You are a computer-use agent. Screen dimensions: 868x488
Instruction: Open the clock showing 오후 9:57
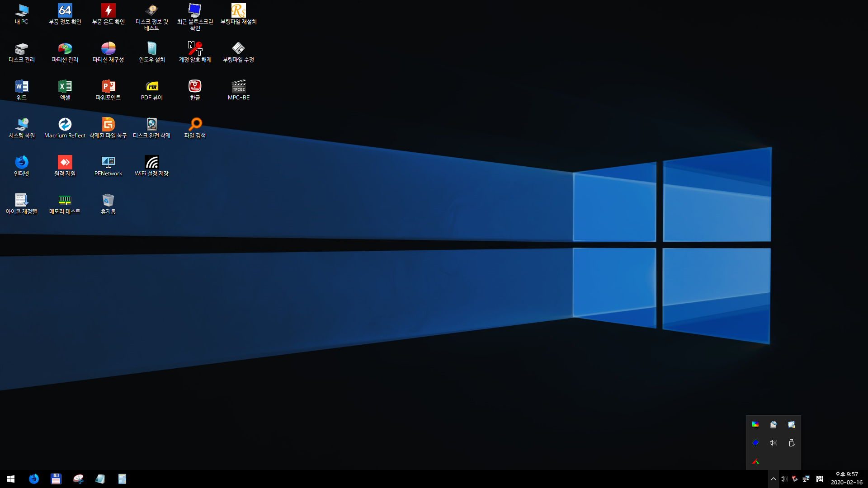coord(846,479)
